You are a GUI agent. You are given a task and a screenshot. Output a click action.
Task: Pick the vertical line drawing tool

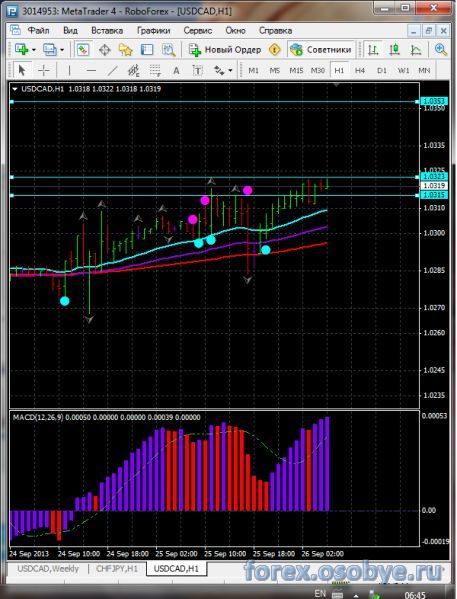[x=69, y=70]
